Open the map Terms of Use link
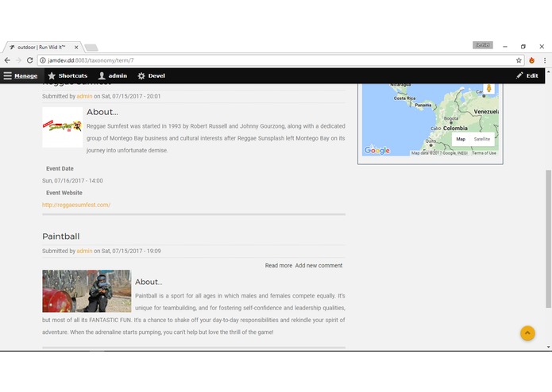The image size is (552, 392). click(484, 153)
